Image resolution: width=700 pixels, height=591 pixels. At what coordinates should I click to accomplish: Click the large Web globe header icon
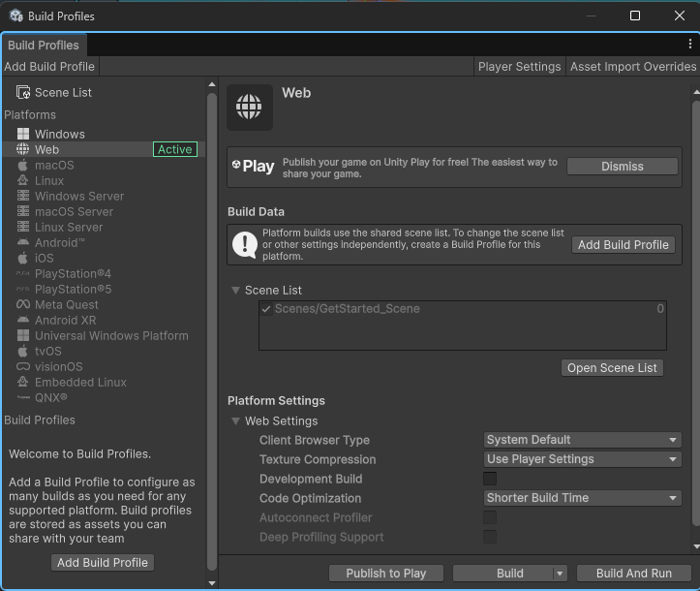pos(249,107)
